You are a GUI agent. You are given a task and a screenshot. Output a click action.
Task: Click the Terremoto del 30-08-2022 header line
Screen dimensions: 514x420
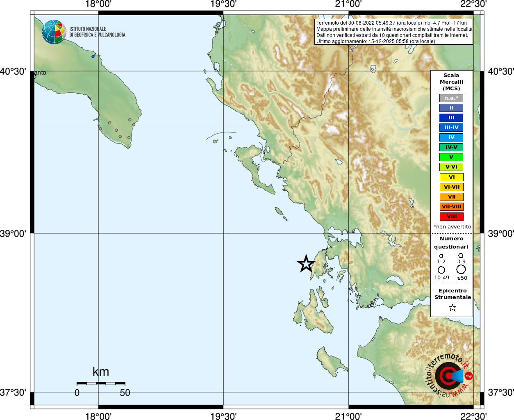click(391, 23)
